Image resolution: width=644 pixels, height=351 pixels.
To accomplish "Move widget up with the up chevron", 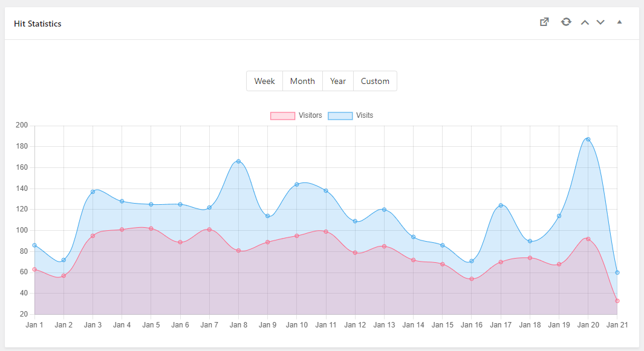I will 585,22.
